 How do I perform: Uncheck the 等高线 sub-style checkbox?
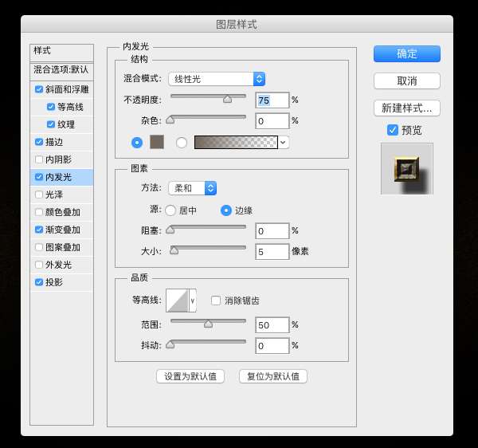(x=51, y=107)
